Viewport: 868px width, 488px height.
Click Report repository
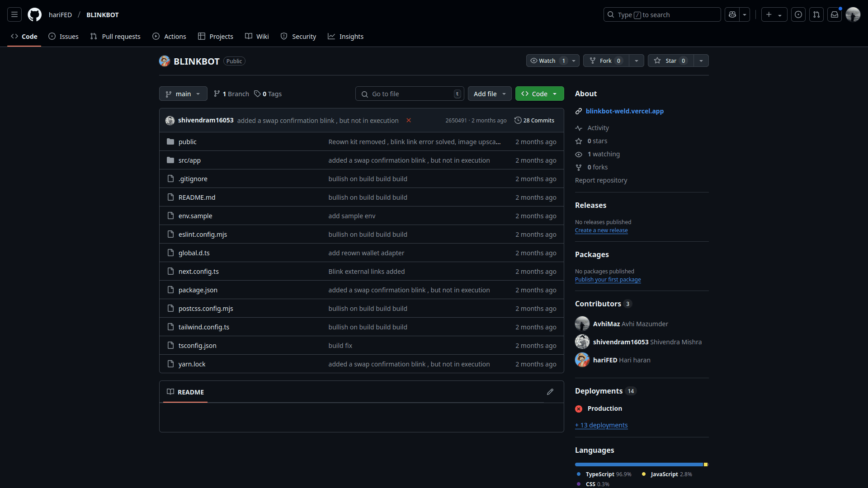click(601, 180)
